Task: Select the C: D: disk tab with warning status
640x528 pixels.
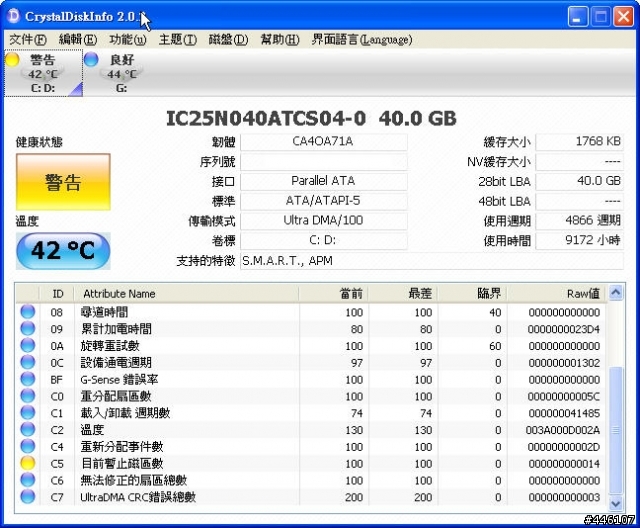Action: pyautogui.click(x=43, y=73)
